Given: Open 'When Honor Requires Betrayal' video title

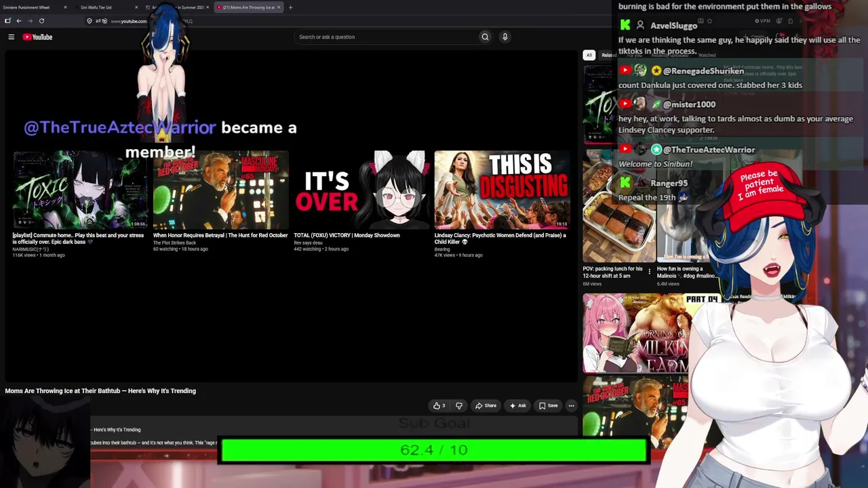Looking at the screenshot, I should [x=220, y=235].
